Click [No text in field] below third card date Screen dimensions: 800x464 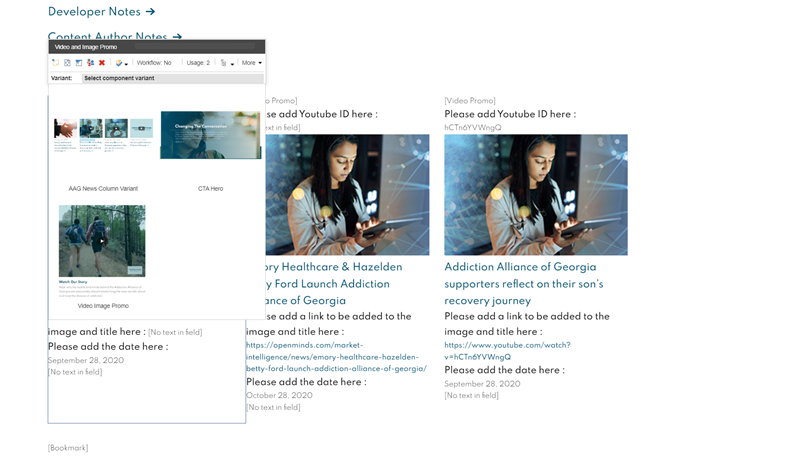tap(471, 396)
